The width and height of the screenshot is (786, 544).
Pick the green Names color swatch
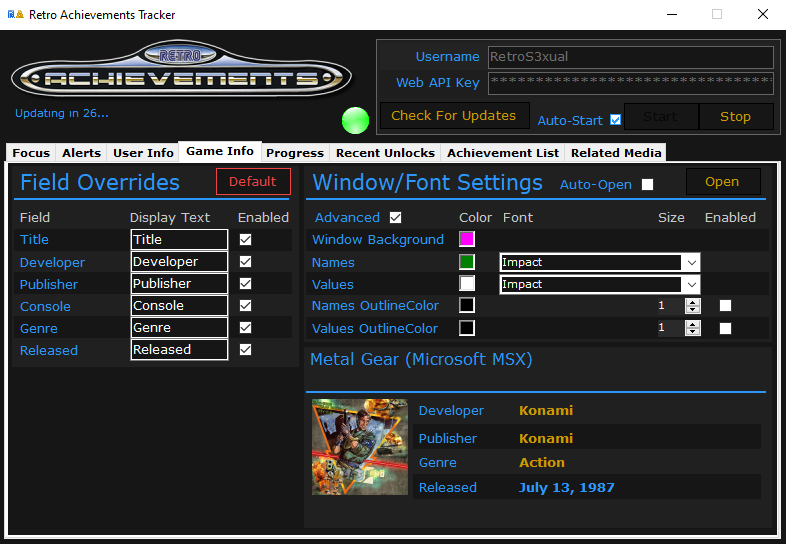(467, 262)
